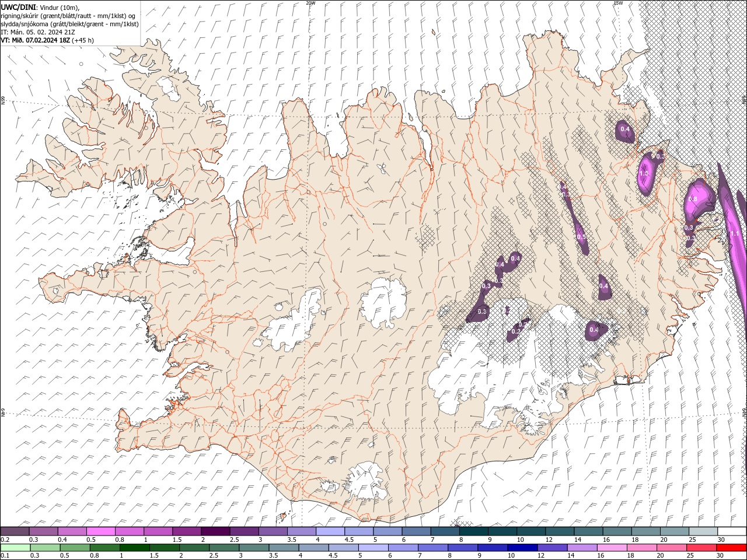747x560 pixels.
Task: Pick the grey-blue rain swatch labelled 4
Action: tap(314, 548)
